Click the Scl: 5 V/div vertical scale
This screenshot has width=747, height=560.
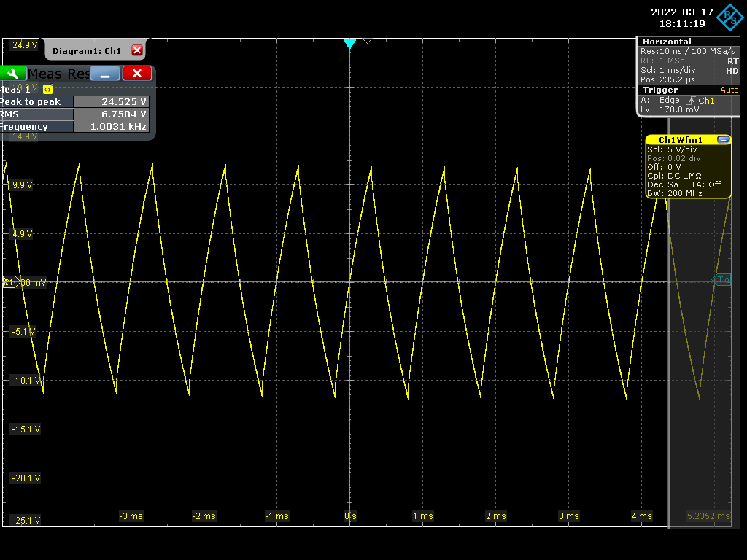[672, 149]
